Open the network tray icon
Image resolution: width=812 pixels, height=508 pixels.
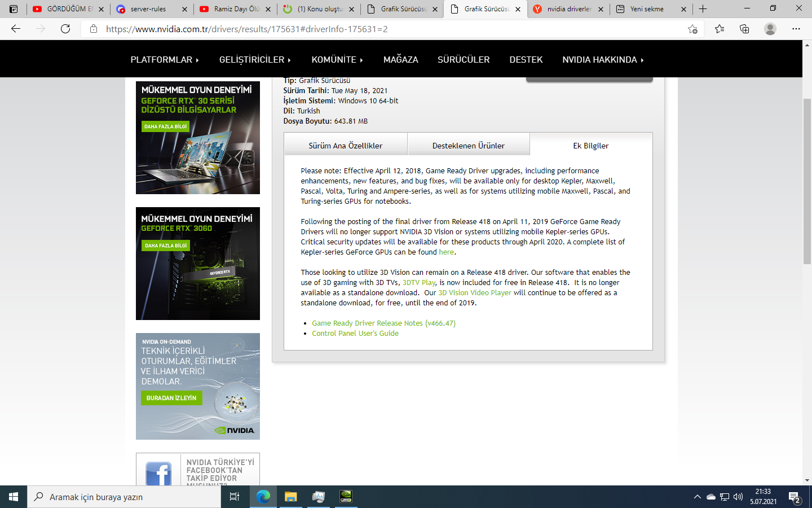tap(725, 497)
